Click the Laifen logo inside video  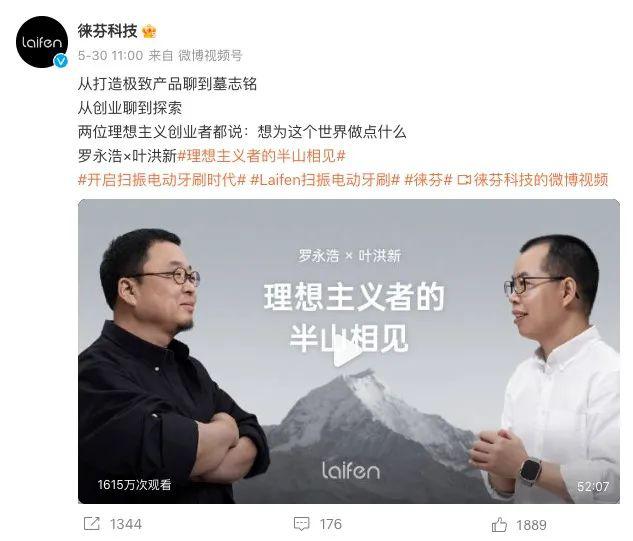[x=351, y=470]
